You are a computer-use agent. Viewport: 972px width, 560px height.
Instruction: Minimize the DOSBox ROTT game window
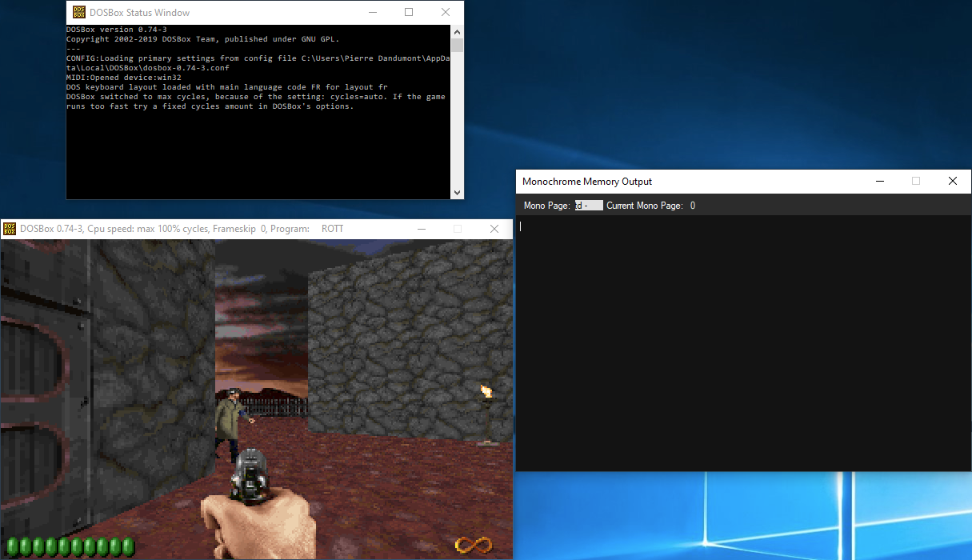coord(421,229)
